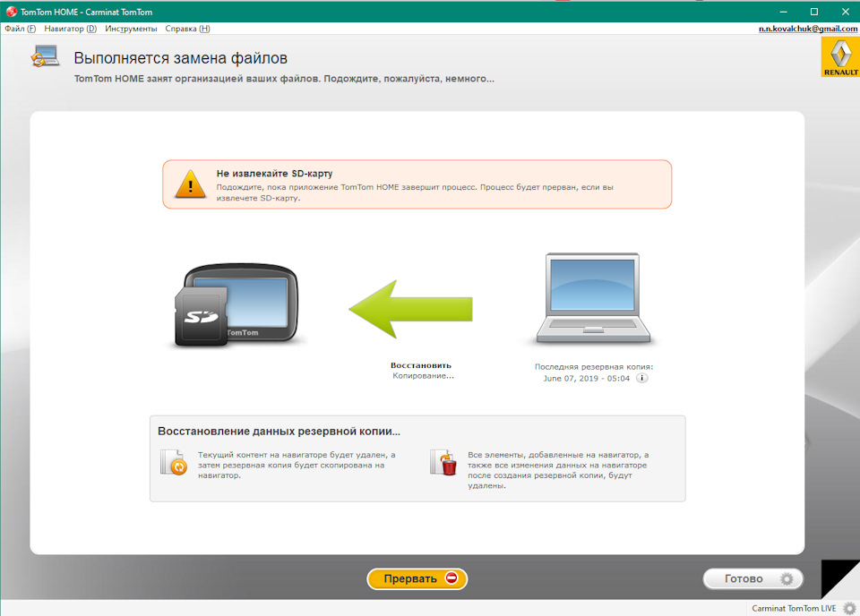This screenshot has width=860, height=616.
Task: Click the Renault logo icon
Action: [x=840, y=57]
